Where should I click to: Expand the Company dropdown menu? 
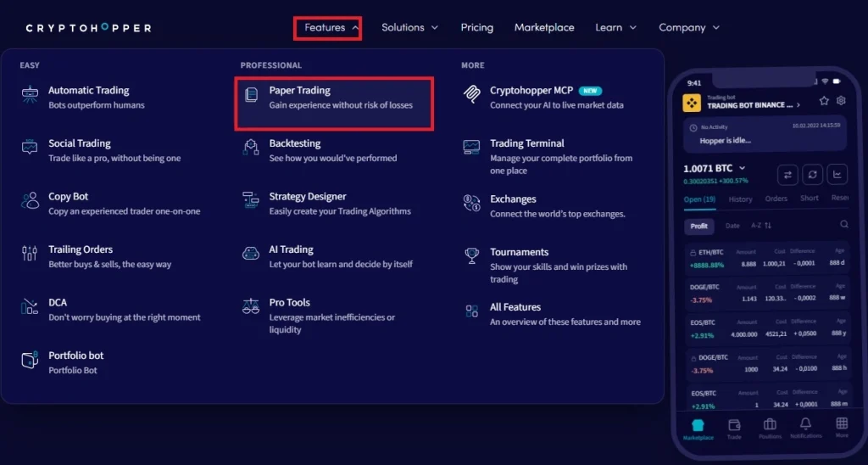pyautogui.click(x=689, y=27)
